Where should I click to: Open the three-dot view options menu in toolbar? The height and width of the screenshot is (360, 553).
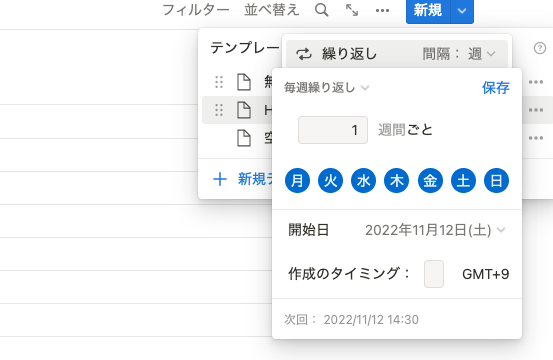[382, 11]
